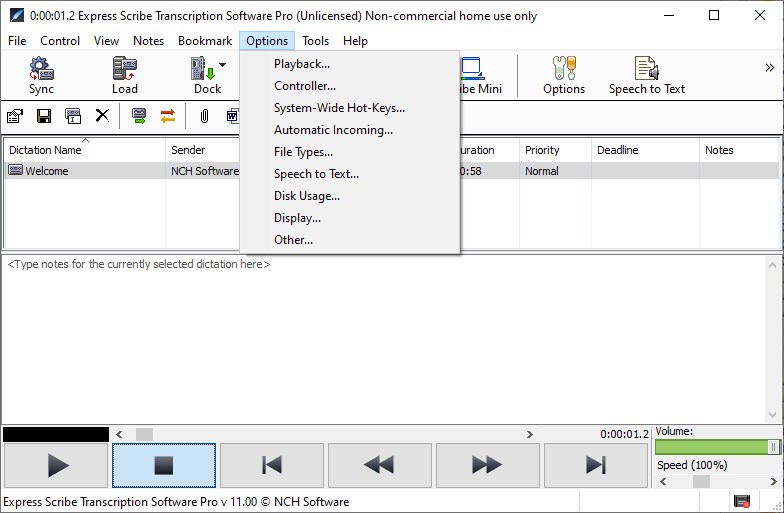This screenshot has width=784, height=513.
Task: Open the Help menu
Action: (x=356, y=40)
